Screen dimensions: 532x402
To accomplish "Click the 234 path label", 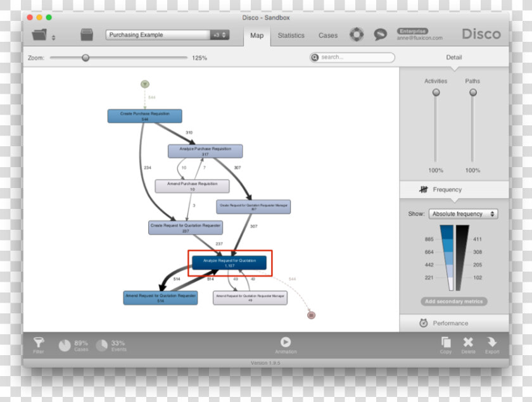I will [148, 168].
